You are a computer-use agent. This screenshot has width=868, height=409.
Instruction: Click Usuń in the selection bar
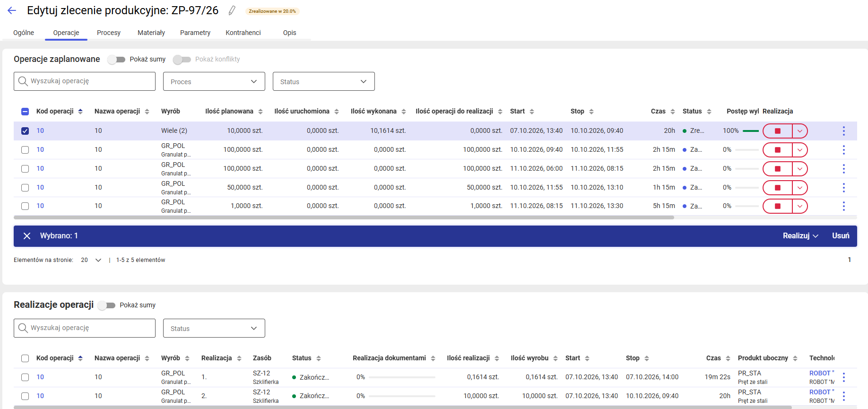click(841, 236)
